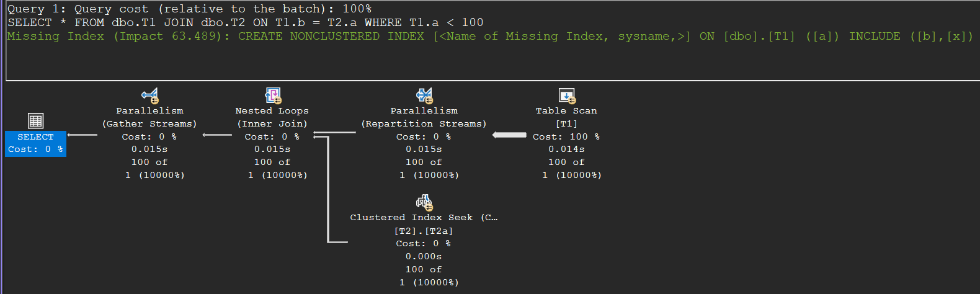Screen dimensions: 980x294
Task: Click 'Cost: 0 %' under Nested Loops
Action: (272, 136)
